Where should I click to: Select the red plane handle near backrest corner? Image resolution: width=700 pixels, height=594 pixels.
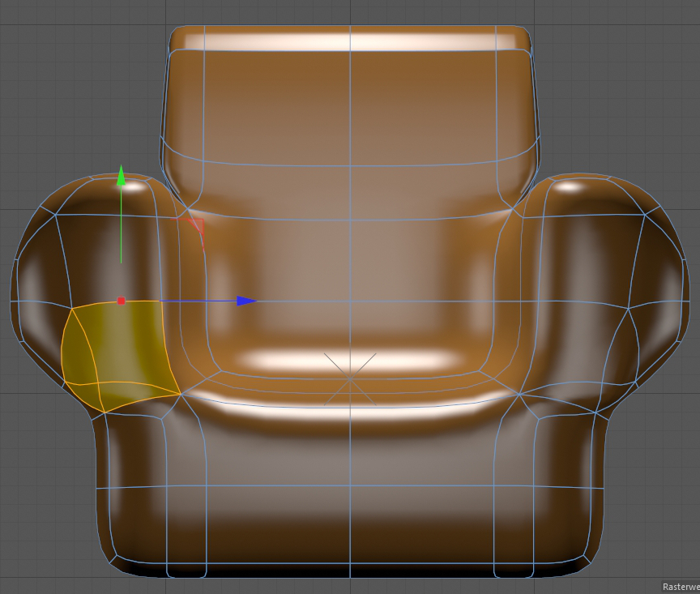click(197, 224)
